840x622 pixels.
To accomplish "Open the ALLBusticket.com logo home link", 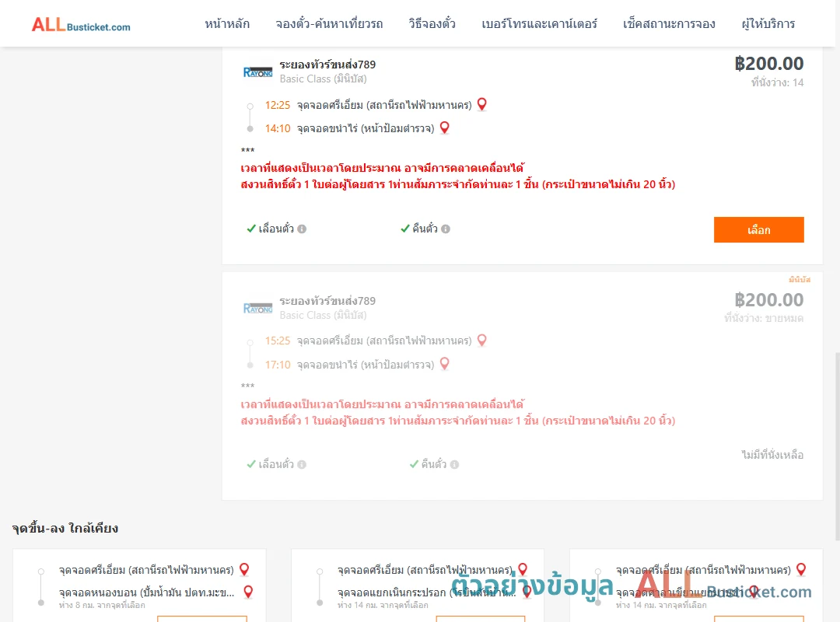I will pyautogui.click(x=81, y=25).
